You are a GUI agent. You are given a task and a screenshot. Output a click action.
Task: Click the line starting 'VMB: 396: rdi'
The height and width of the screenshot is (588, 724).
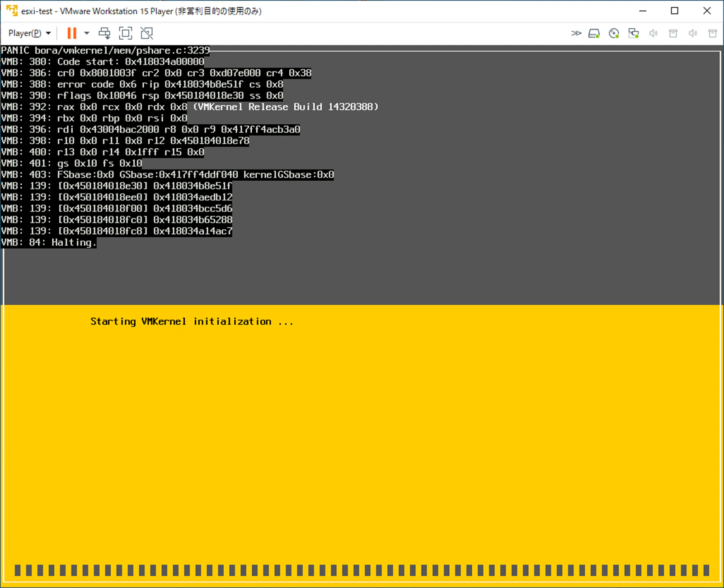point(150,129)
